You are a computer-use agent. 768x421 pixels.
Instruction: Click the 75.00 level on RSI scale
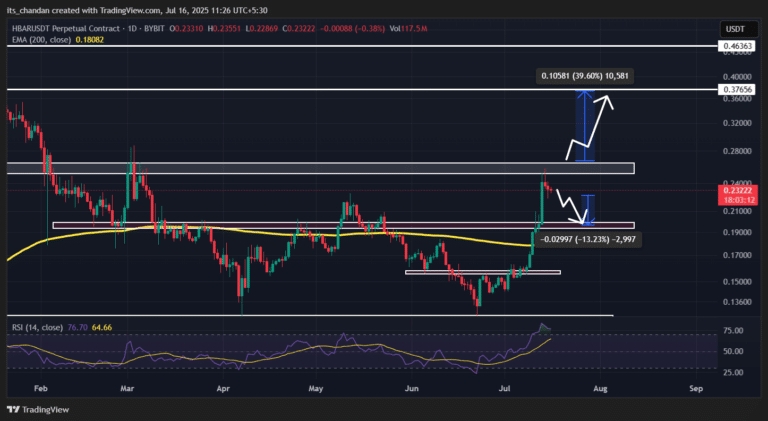tap(733, 331)
